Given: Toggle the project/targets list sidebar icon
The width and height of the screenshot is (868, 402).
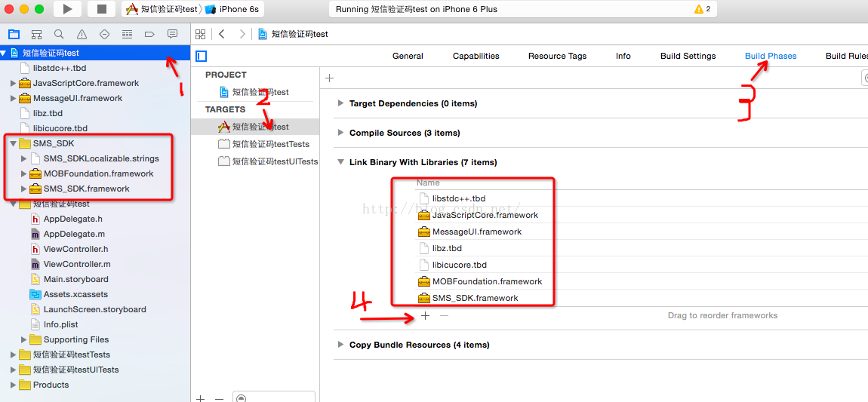Looking at the screenshot, I should pos(201,56).
